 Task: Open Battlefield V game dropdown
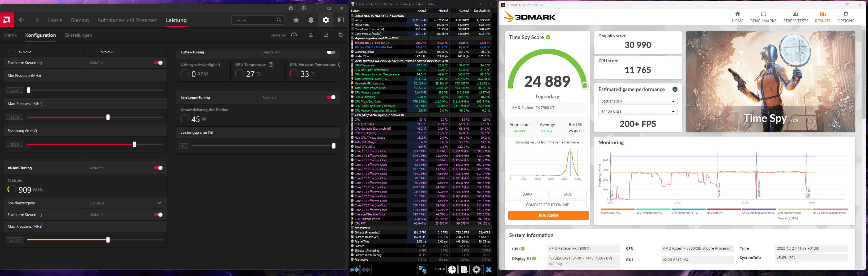(x=637, y=101)
